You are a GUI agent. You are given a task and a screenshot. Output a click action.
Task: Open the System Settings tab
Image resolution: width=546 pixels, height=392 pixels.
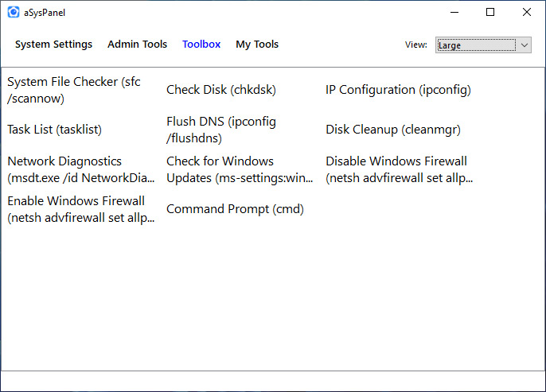53,45
